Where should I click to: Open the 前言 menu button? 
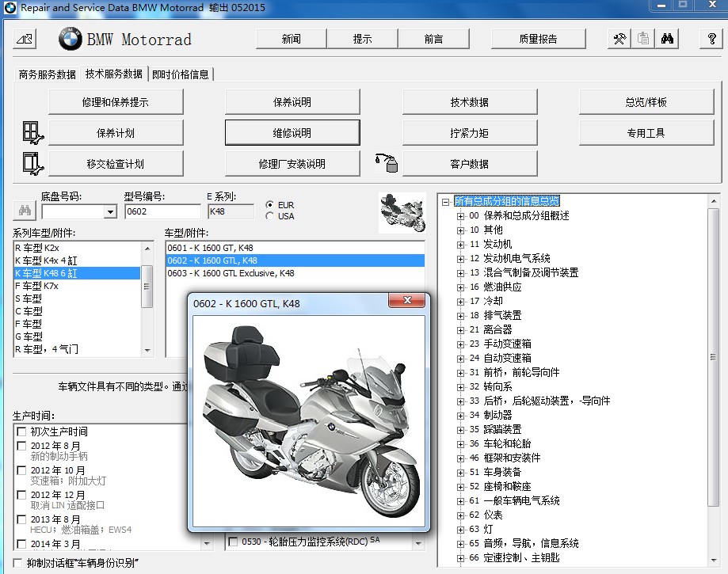pos(433,39)
